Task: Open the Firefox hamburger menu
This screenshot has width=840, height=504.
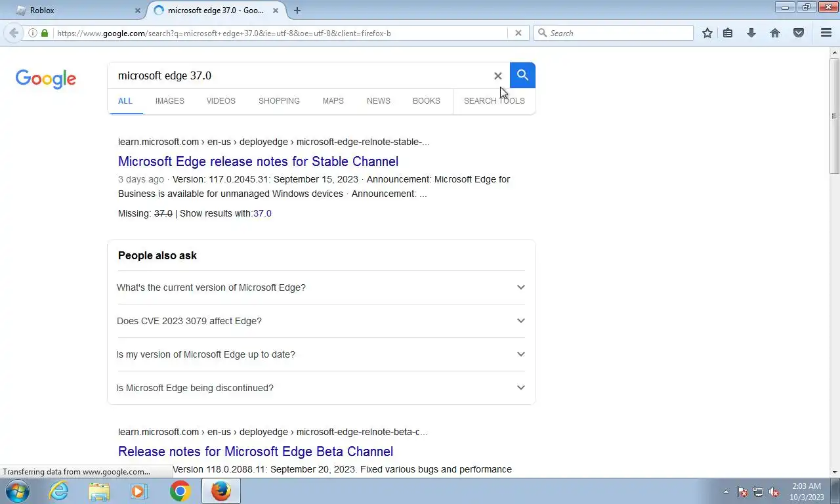Action: (826, 33)
